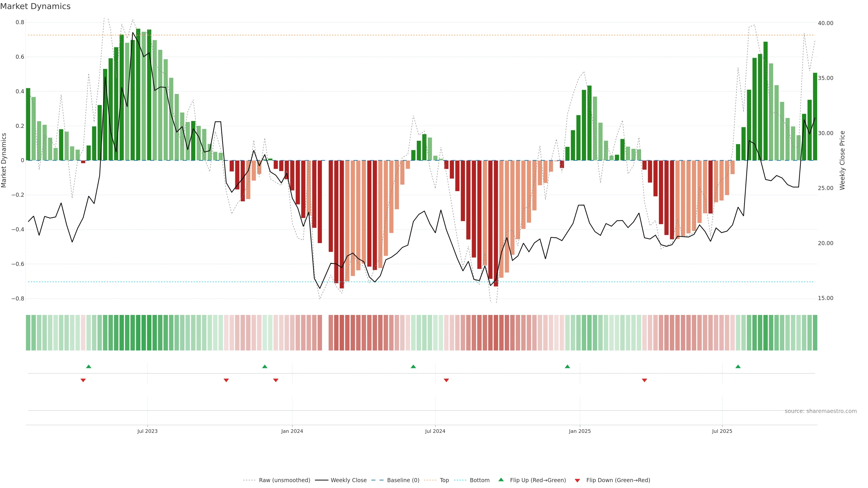
Task: Click the green flip-up triangle just before Jan 2025
Action: 567,366
